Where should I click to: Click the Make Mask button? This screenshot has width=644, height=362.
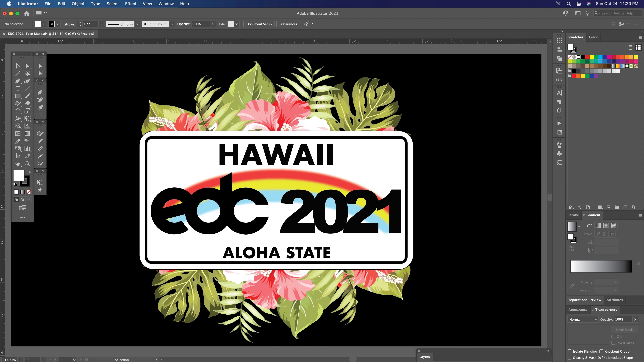click(624, 329)
